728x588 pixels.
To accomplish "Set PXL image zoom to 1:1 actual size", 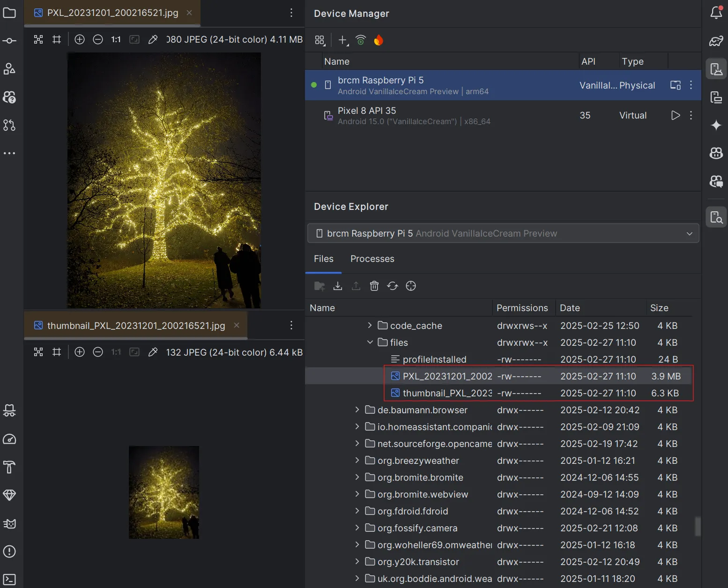I will pyautogui.click(x=116, y=39).
